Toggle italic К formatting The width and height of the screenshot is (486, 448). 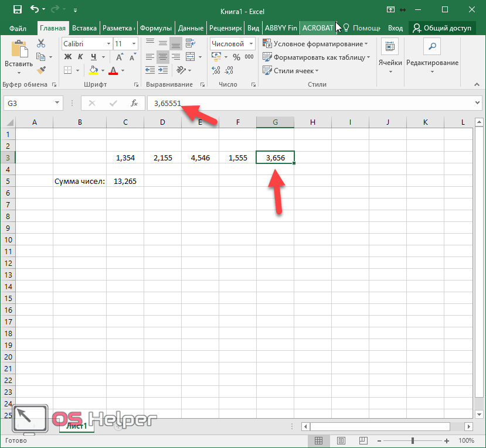tap(80, 57)
